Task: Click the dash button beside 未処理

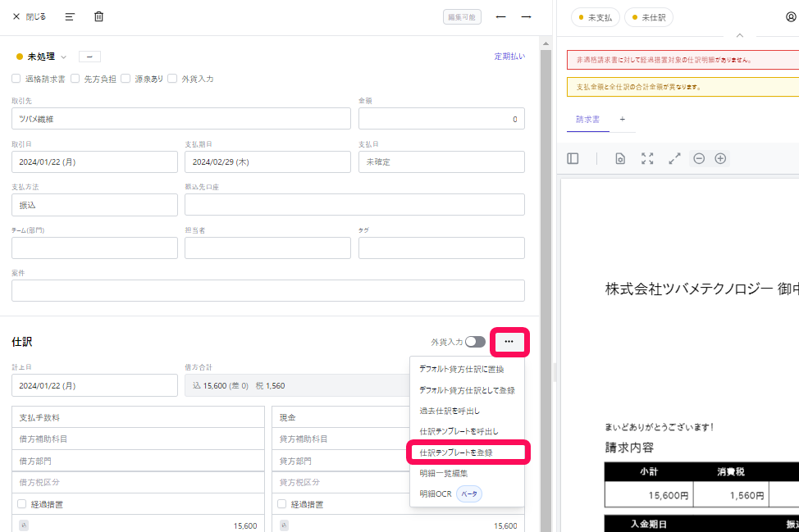Action: pos(89,57)
